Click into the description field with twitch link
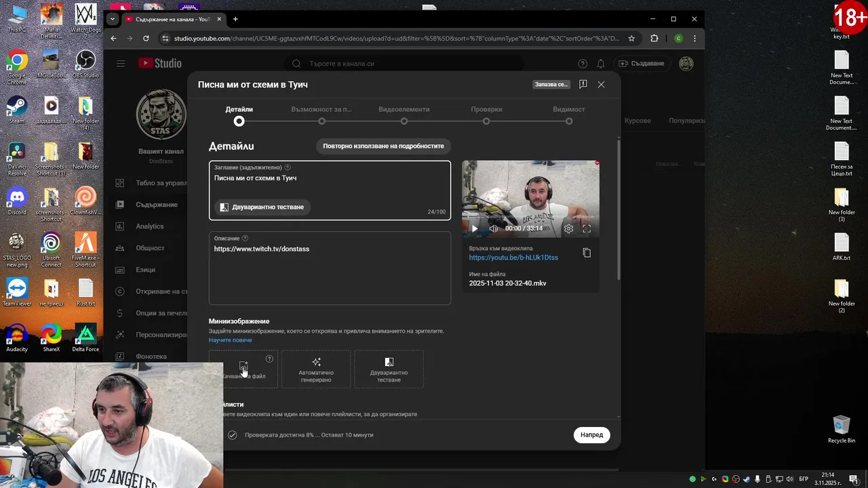 coord(330,268)
